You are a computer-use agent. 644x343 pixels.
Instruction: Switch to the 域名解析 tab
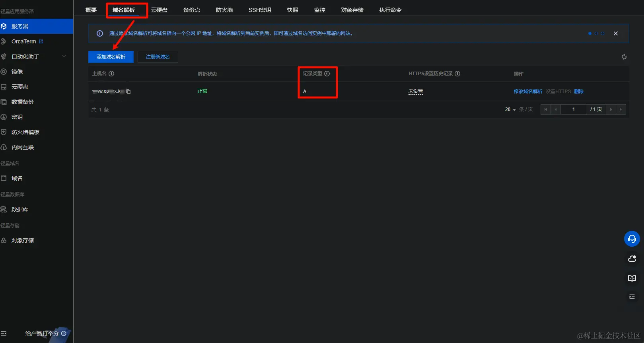[x=124, y=10]
